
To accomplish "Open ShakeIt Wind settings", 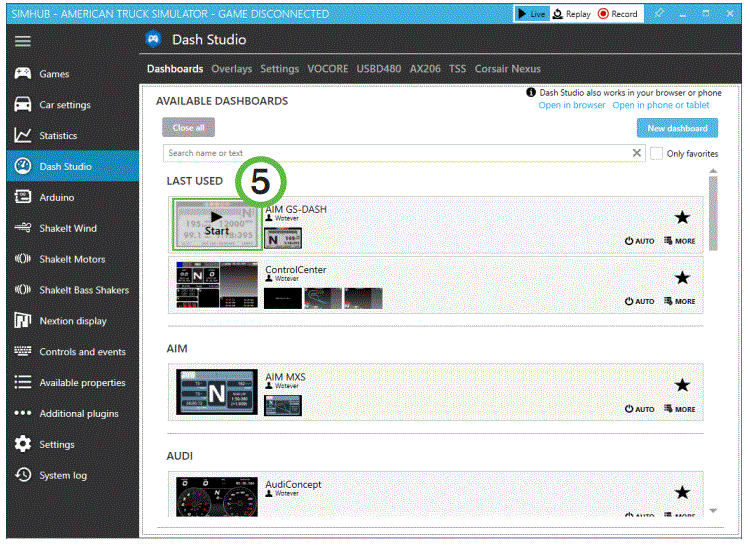I will 73,228.
